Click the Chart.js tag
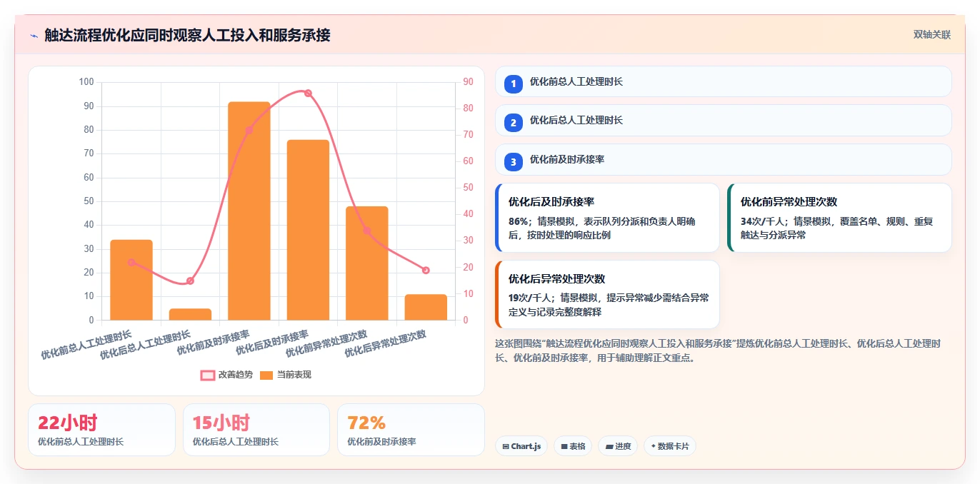Image resolution: width=980 pixels, height=484 pixels. (521, 446)
